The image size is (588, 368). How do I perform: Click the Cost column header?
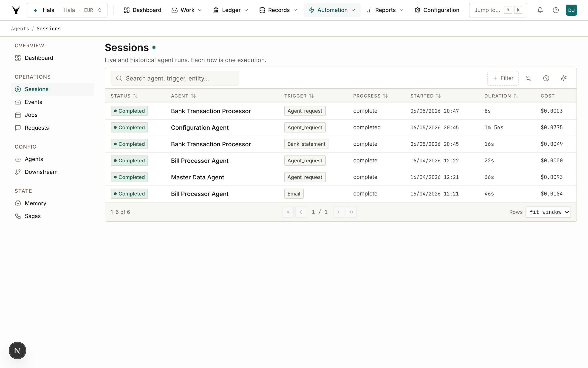click(547, 96)
